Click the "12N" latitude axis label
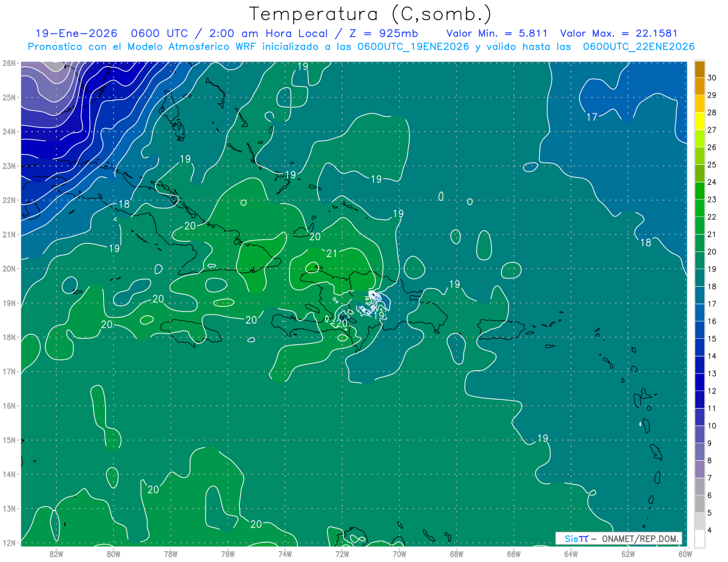 coord(9,543)
